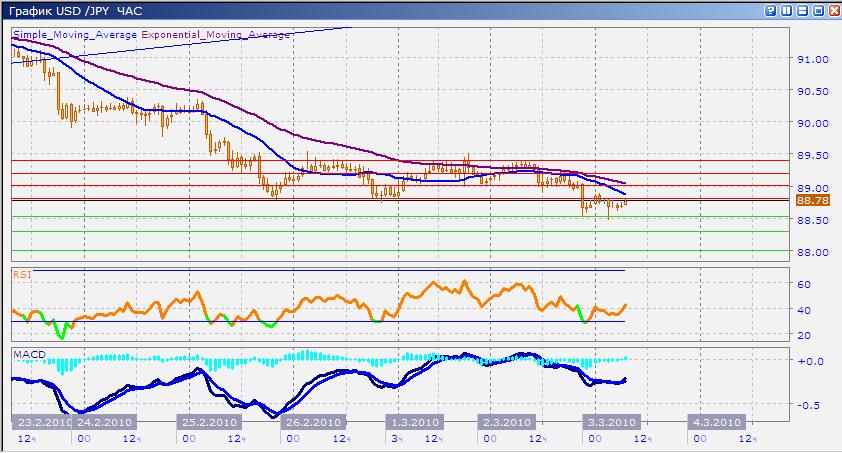842x453 pixels.
Task: Click the chart title bar text
Action: [75, 10]
